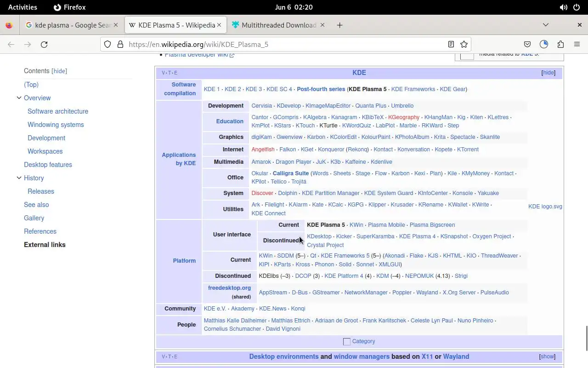Open the tracking protection shield icon
The width and height of the screenshot is (588, 368).
coord(107,45)
